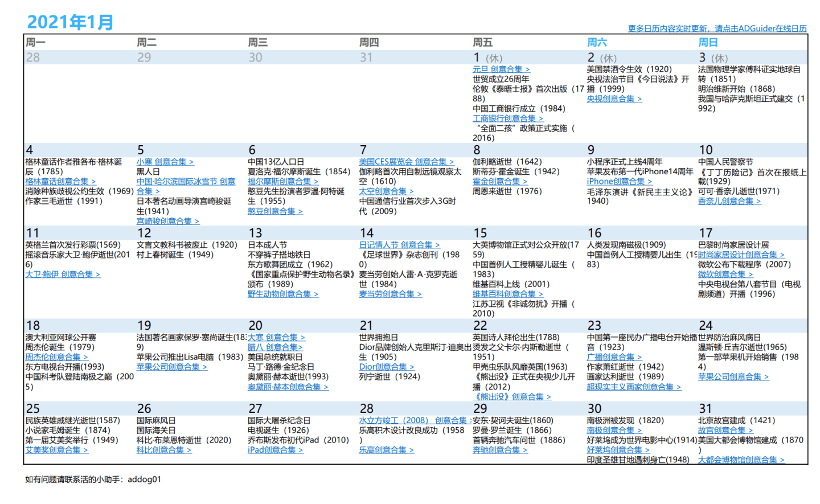Open the 福尔摩斯创意合集 link
Image resolution: width=820 pixels, height=504 pixels.
[283, 181]
